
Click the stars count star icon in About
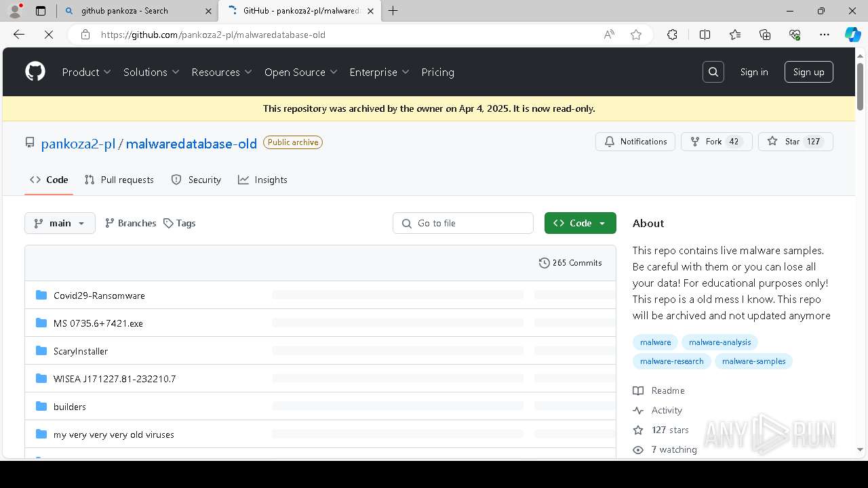click(x=638, y=430)
